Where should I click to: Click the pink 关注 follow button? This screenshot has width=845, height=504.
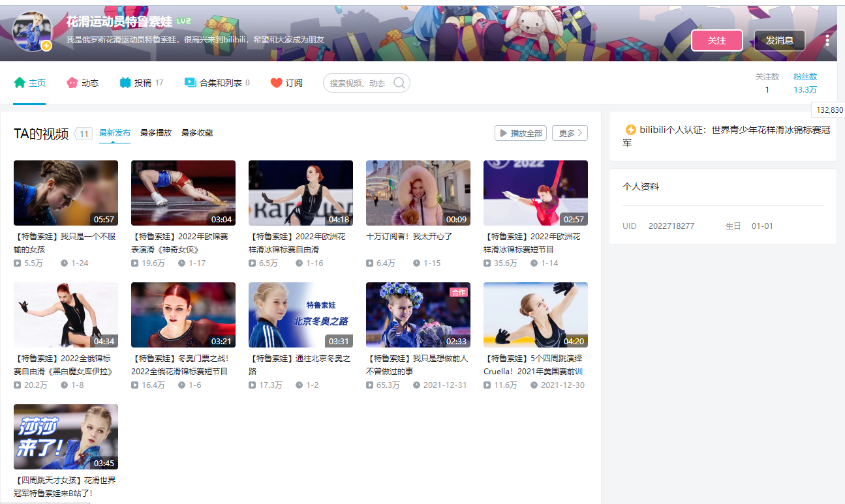(x=716, y=40)
